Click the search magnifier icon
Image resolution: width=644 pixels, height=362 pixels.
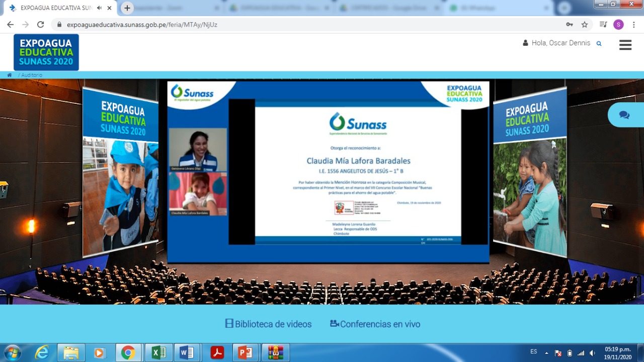(599, 44)
